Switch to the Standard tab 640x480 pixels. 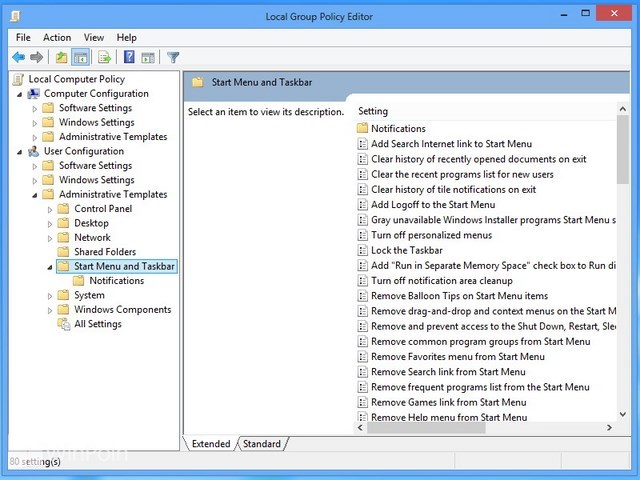coord(262,444)
